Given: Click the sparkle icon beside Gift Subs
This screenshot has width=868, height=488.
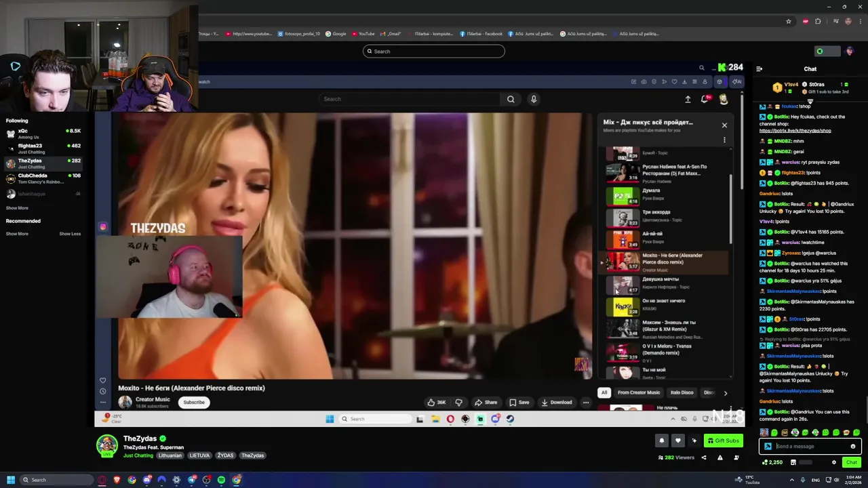Looking at the screenshot, I should point(694,441).
